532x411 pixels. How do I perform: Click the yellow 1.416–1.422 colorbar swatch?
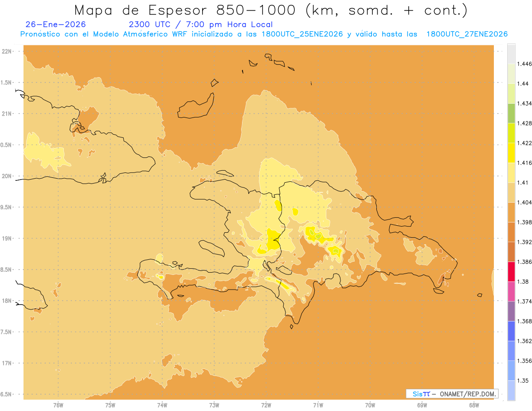511,153
